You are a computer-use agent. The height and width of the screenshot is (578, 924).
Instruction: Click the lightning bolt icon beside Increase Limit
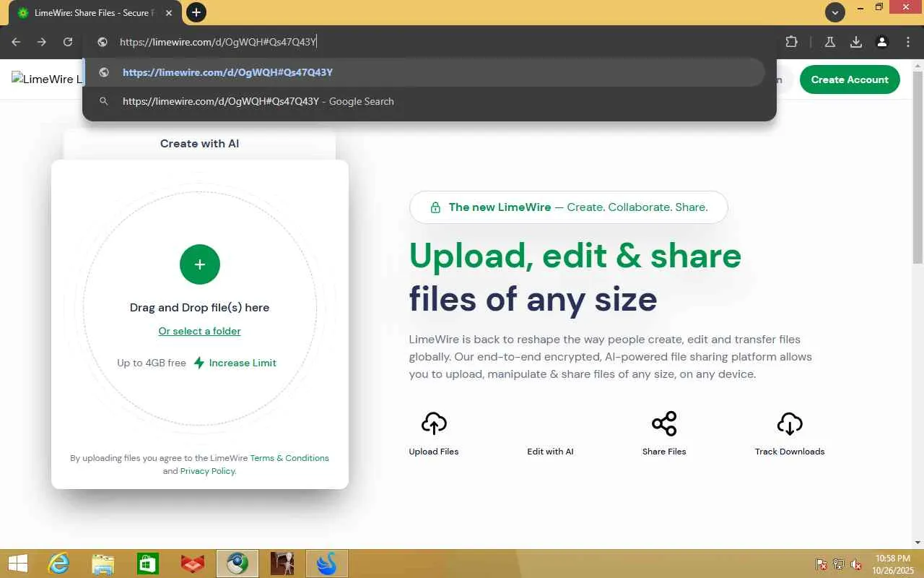tap(199, 363)
